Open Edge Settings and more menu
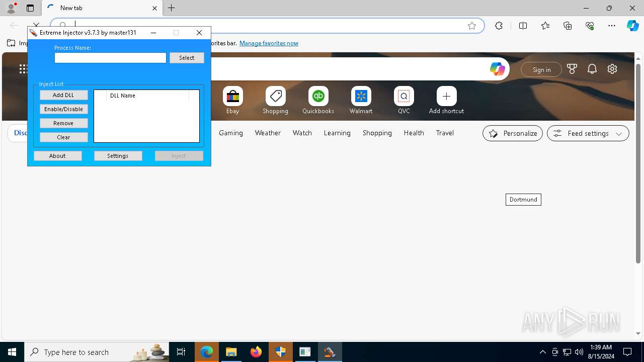 coord(612,26)
